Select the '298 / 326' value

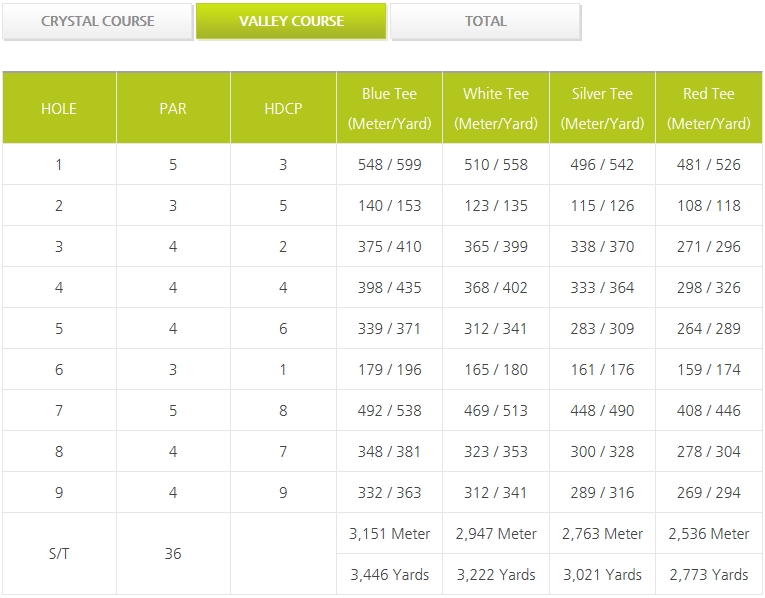pyautogui.click(x=708, y=288)
